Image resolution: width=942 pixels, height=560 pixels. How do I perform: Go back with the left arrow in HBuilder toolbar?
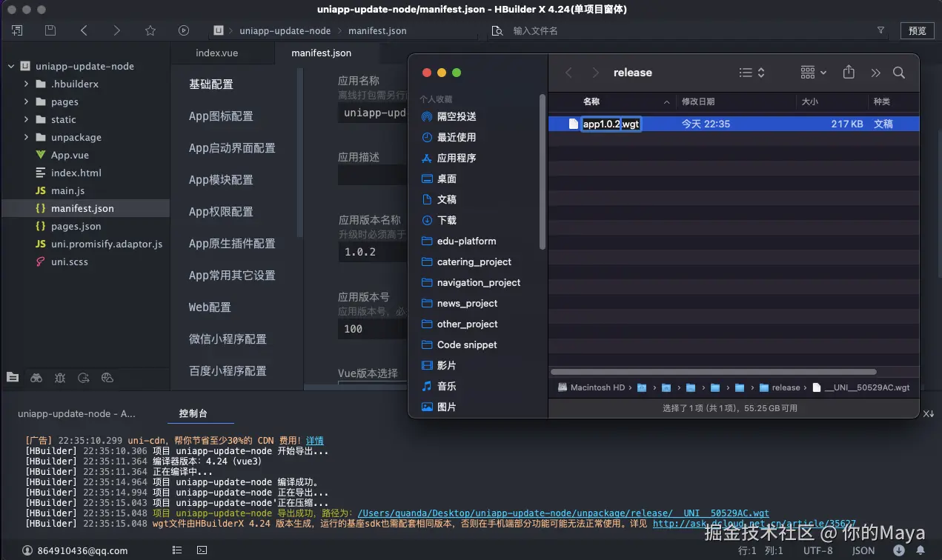pos(84,30)
